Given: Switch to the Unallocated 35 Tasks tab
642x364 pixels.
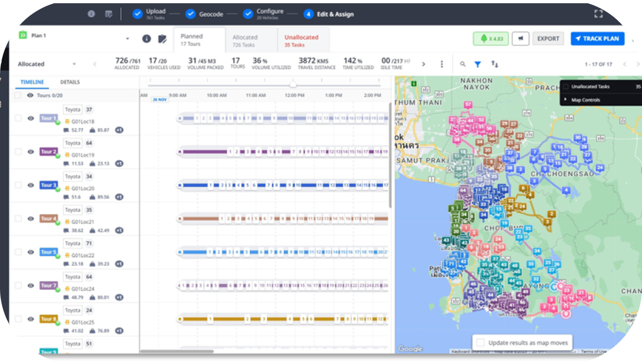Looking at the screenshot, I should pyautogui.click(x=301, y=41).
